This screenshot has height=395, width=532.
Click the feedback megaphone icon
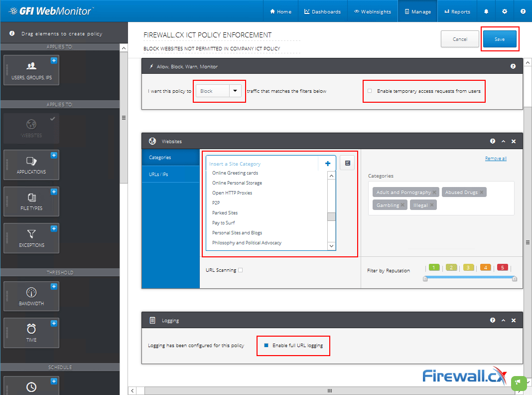519,383
